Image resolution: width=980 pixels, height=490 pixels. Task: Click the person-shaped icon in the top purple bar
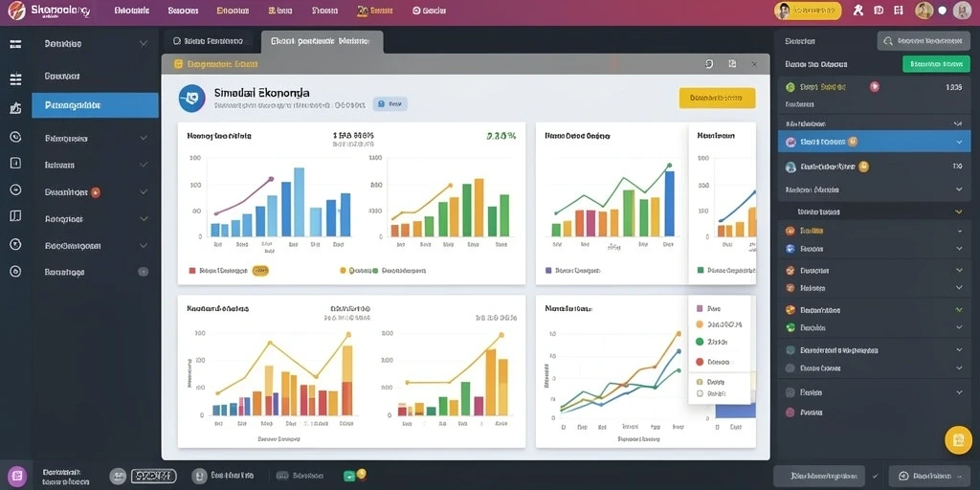(x=858, y=10)
